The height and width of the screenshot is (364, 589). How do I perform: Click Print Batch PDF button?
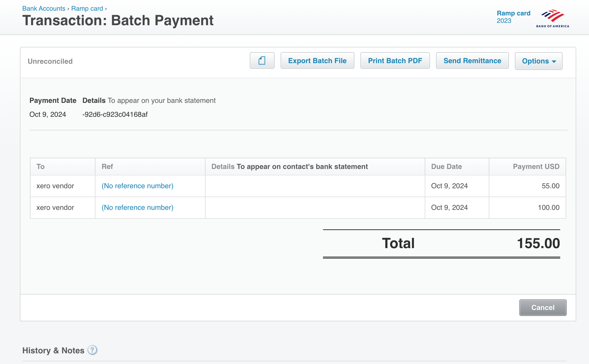(x=395, y=60)
